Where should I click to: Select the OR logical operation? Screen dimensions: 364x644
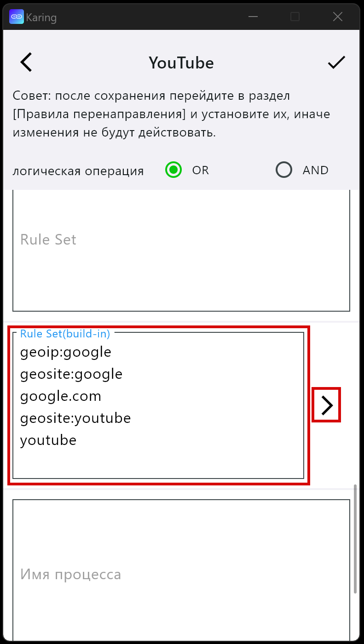tap(174, 170)
